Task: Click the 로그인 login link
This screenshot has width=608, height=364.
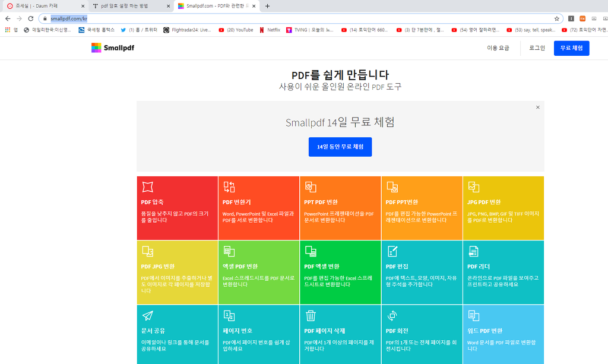Action: [x=537, y=48]
